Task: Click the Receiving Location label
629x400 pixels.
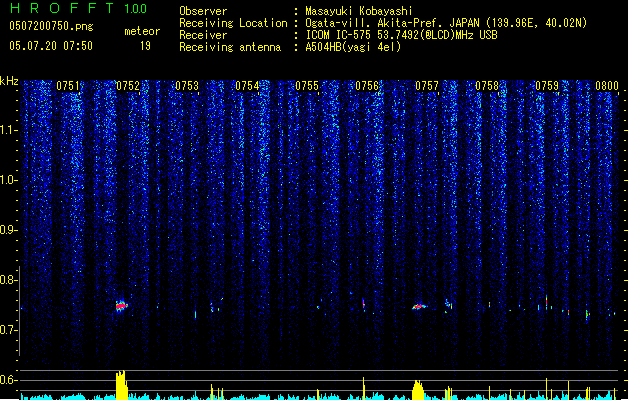Action: (233, 23)
